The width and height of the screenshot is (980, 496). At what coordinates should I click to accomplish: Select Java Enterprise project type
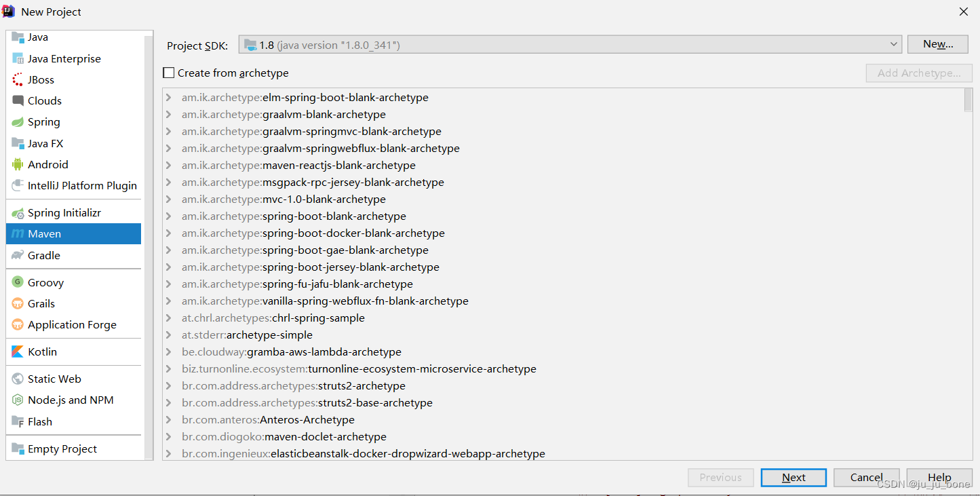74,58
